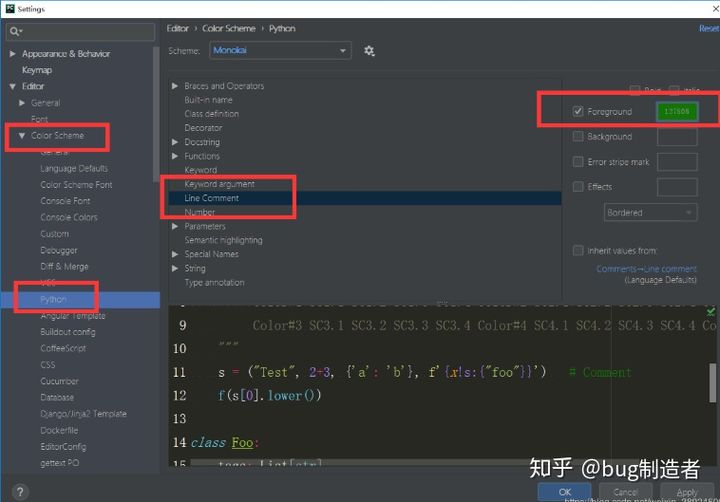Click the empty Background color swatch

point(677,136)
